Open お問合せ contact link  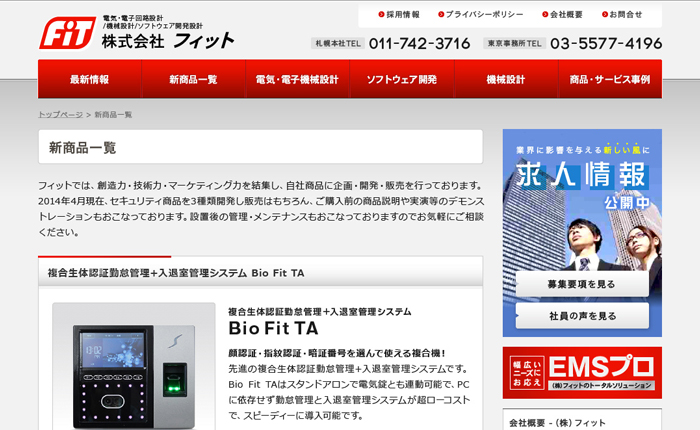tap(622, 15)
